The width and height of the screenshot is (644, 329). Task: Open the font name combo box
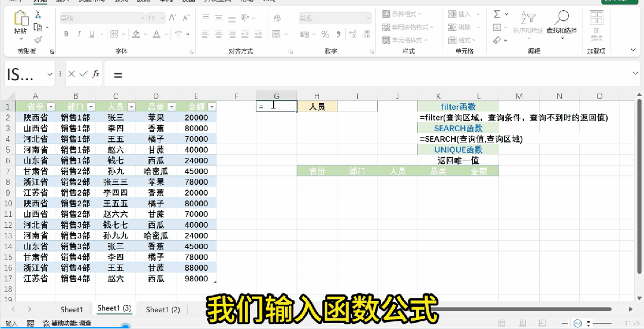pyautogui.click(x=103, y=18)
